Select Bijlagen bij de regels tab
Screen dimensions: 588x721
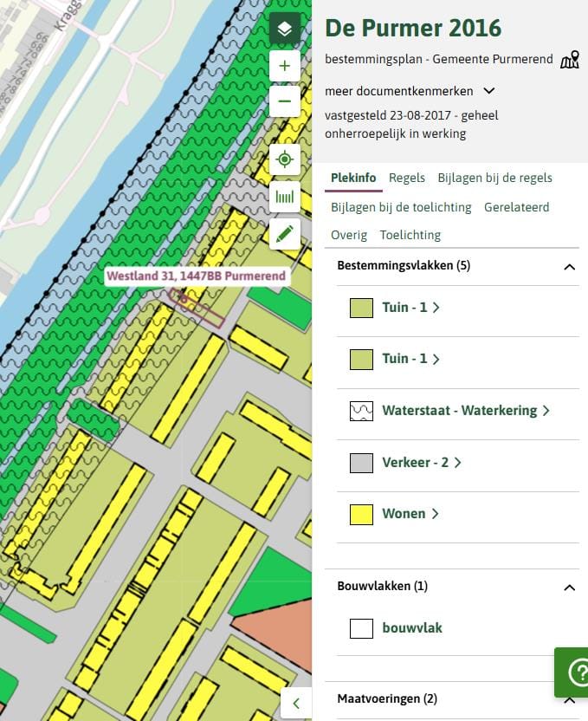494,178
